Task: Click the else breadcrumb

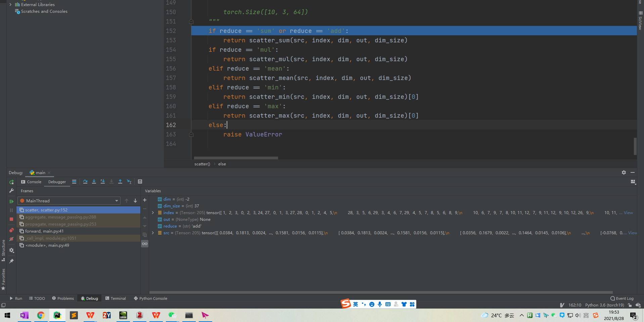Action: pyautogui.click(x=222, y=164)
